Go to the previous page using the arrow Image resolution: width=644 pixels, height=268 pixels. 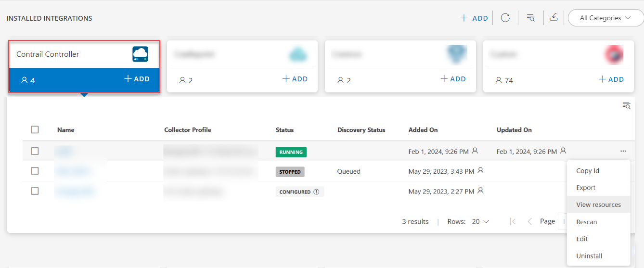530,221
